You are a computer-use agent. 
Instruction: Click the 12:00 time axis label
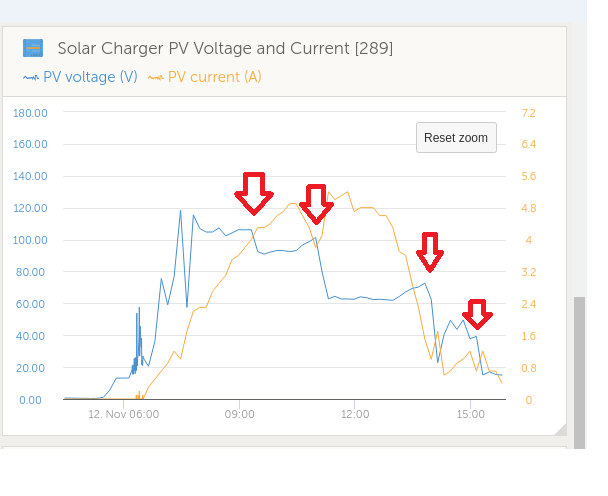tap(355, 414)
